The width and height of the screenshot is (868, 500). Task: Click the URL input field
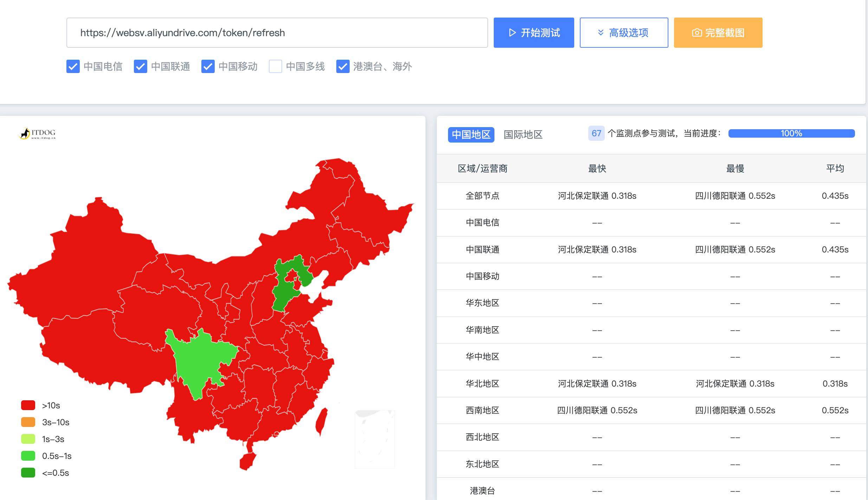pos(277,33)
